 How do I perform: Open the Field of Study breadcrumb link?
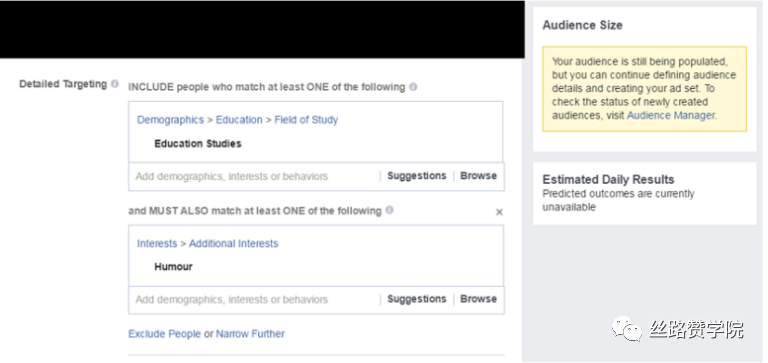[x=306, y=120]
